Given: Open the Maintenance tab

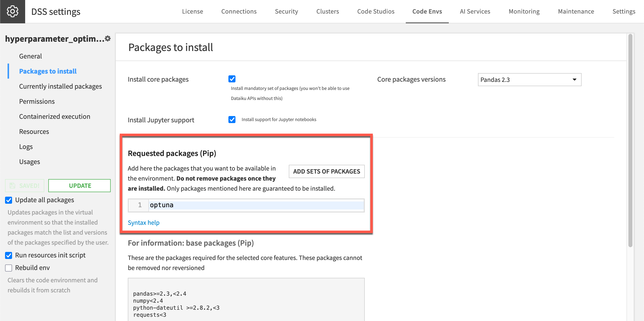Looking at the screenshot, I should pos(576,12).
